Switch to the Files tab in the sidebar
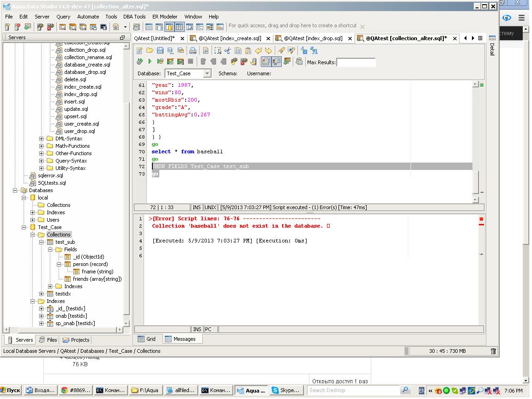 (48, 340)
